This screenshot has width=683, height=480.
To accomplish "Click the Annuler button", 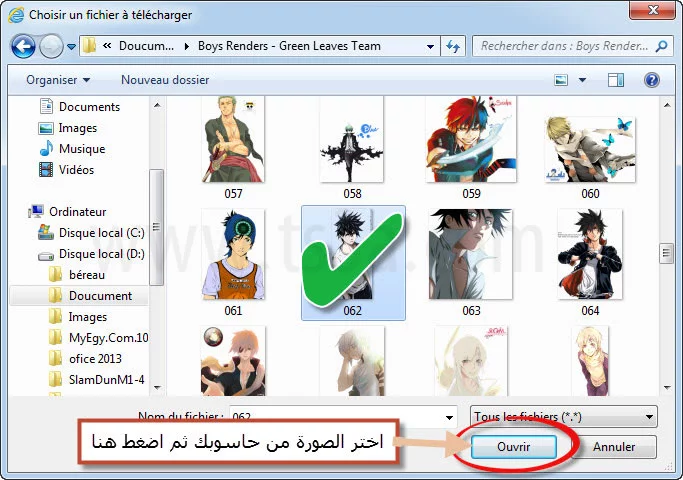I will tap(614, 447).
